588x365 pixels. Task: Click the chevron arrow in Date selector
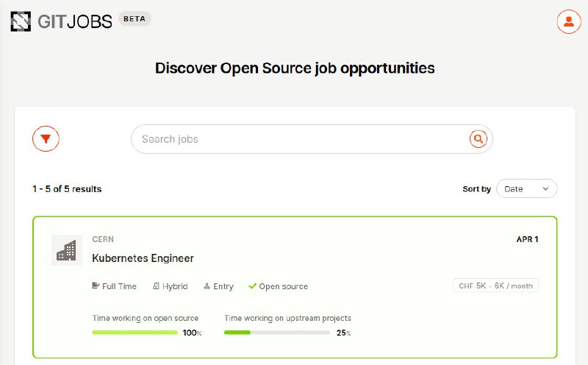tap(545, 189)
